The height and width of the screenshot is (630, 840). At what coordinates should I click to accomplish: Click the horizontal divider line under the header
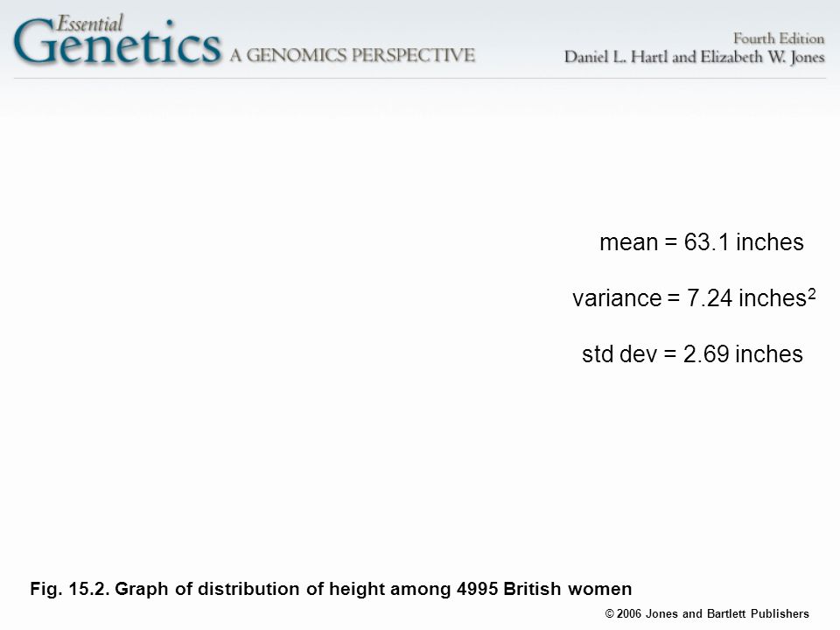[420, 78]
